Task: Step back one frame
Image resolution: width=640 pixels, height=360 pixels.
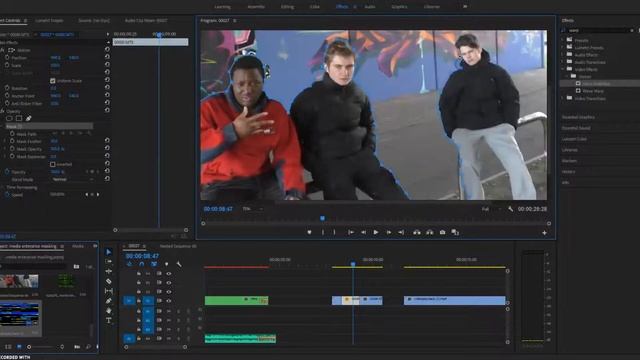Action: (363, 232)
